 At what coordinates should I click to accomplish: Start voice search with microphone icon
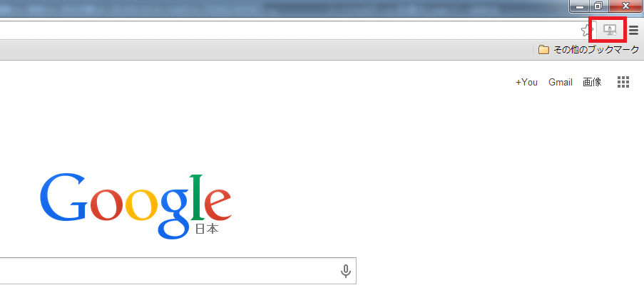pyautogui.click(x=346, y=271)
